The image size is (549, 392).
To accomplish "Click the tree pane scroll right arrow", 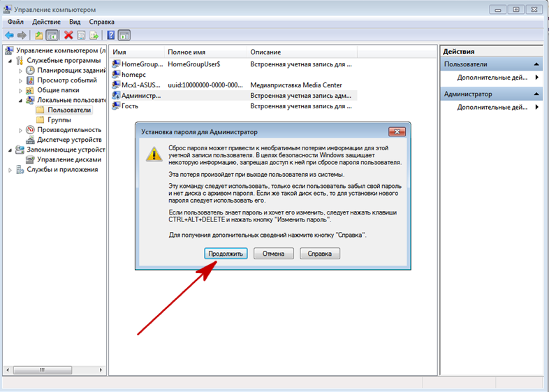I will coord(101,370).
